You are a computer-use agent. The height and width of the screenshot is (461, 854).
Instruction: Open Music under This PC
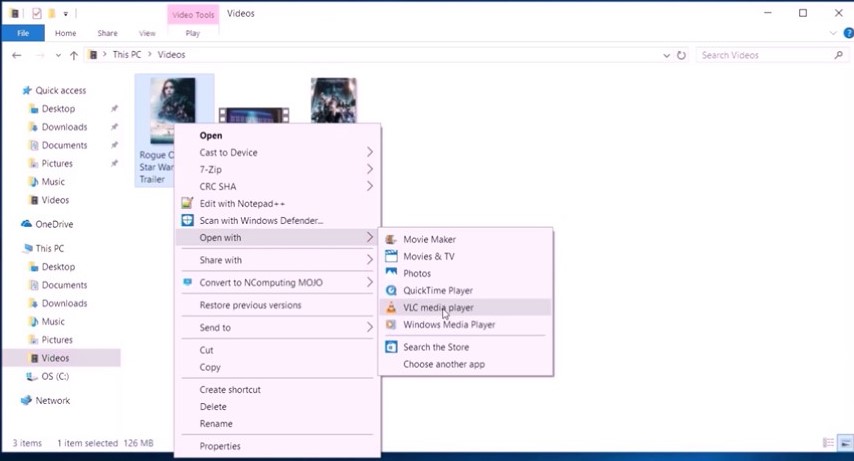pos(53,322)
